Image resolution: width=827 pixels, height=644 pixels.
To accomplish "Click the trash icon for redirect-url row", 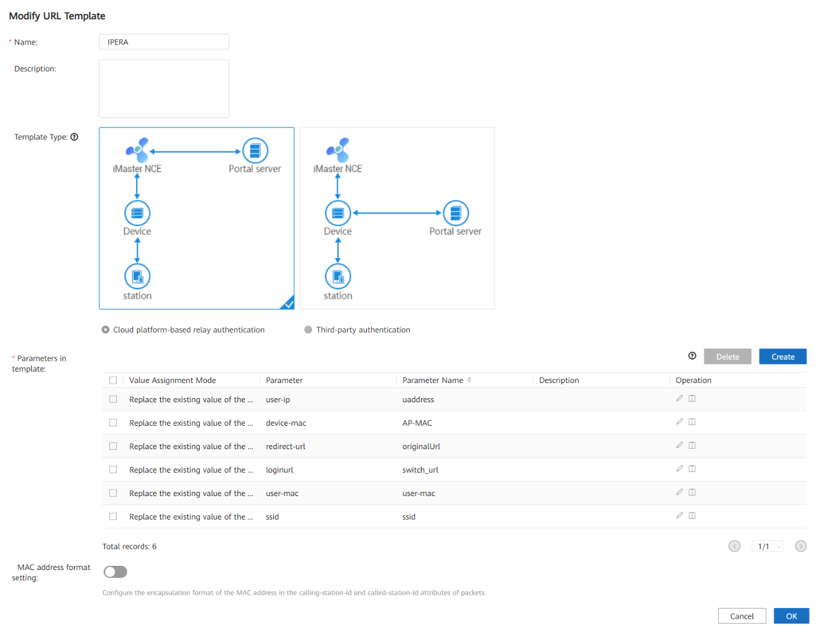I will point(692,446).
